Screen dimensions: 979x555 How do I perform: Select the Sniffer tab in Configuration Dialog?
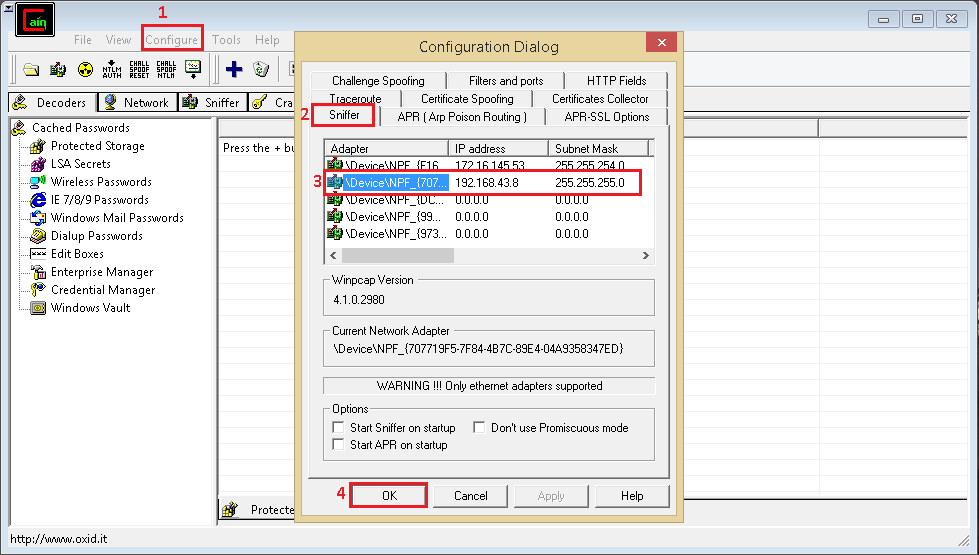tap(344, 115)
